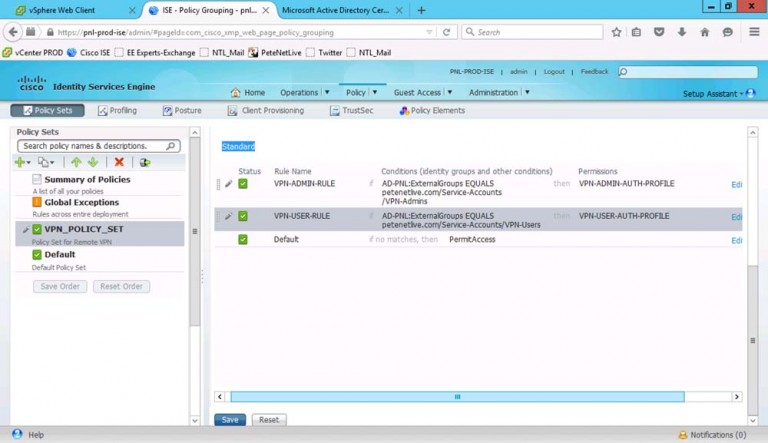
Task: Switch to Microsoft Active Directory Certificate tab
Action: 342,10
